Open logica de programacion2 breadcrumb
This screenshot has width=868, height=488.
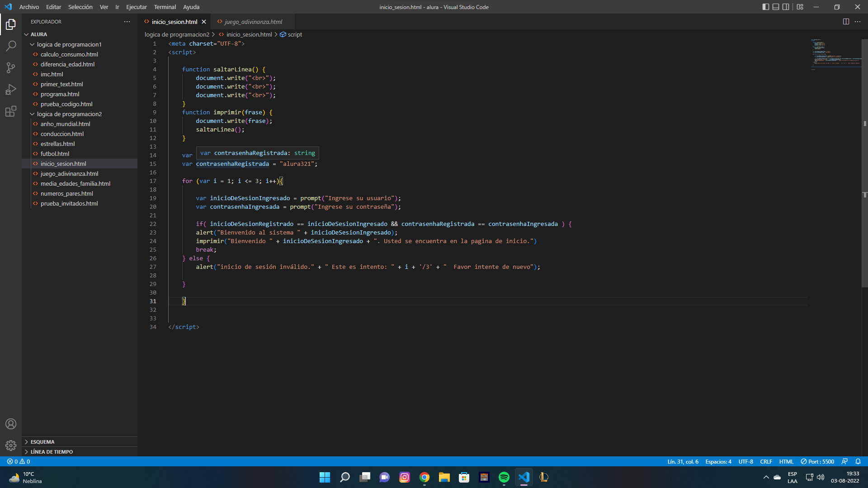coord(177,34)
